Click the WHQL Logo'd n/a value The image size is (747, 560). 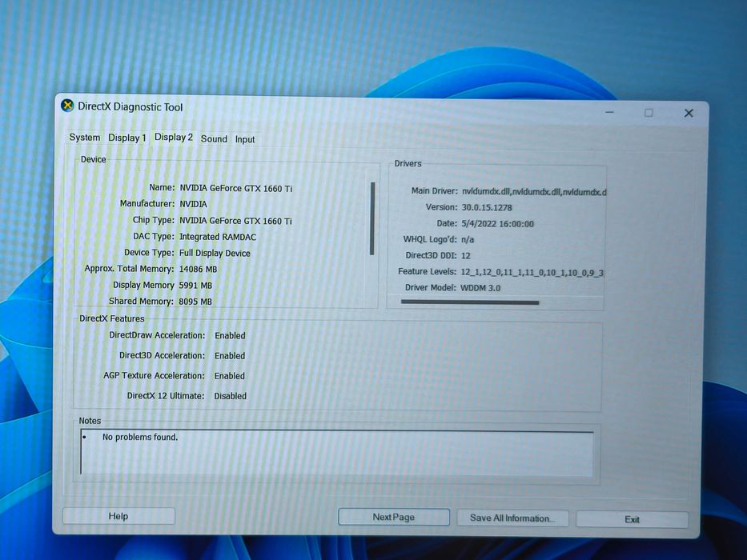pyautogui.click(x=468, y=239)
